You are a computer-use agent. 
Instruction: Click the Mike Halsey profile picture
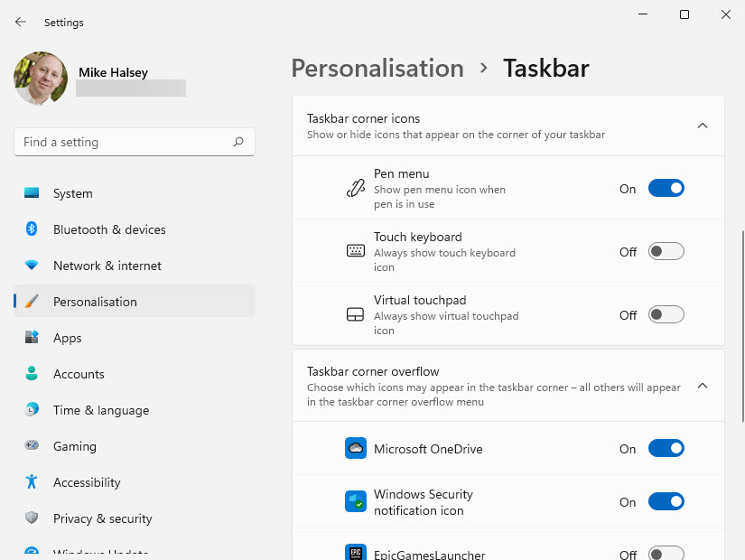[41, 79]
